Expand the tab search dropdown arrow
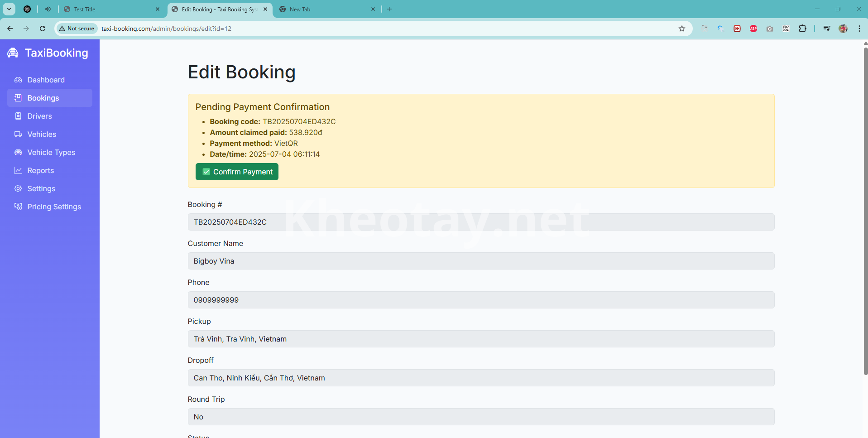868x438 pixels. click(9, 9)
